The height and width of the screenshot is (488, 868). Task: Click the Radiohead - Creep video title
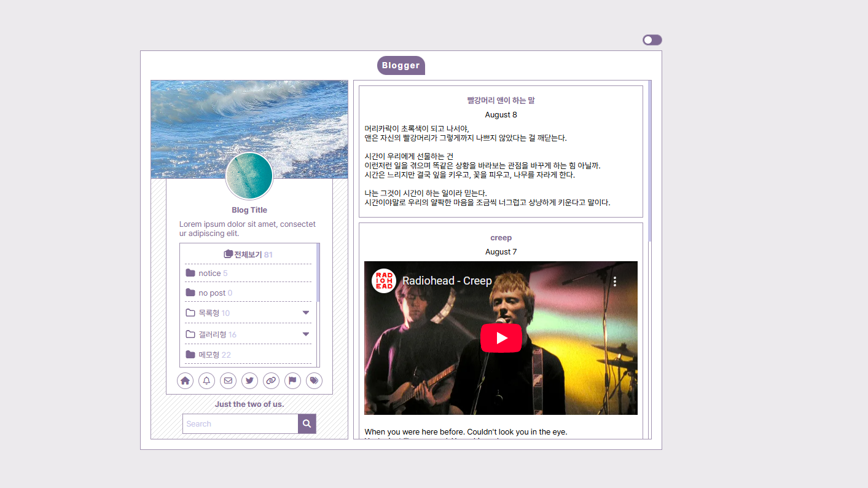(447, 281)
